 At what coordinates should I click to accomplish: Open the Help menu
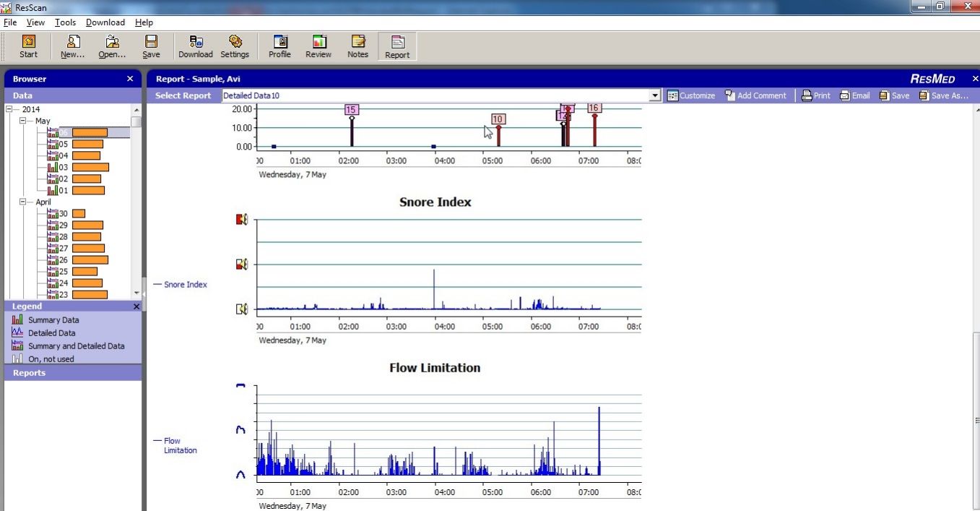144,22
